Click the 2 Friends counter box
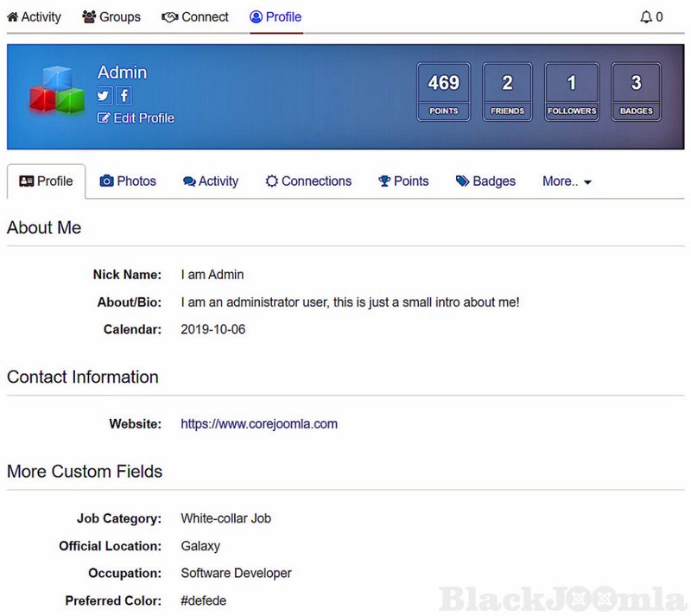 [x=507, y=92]
